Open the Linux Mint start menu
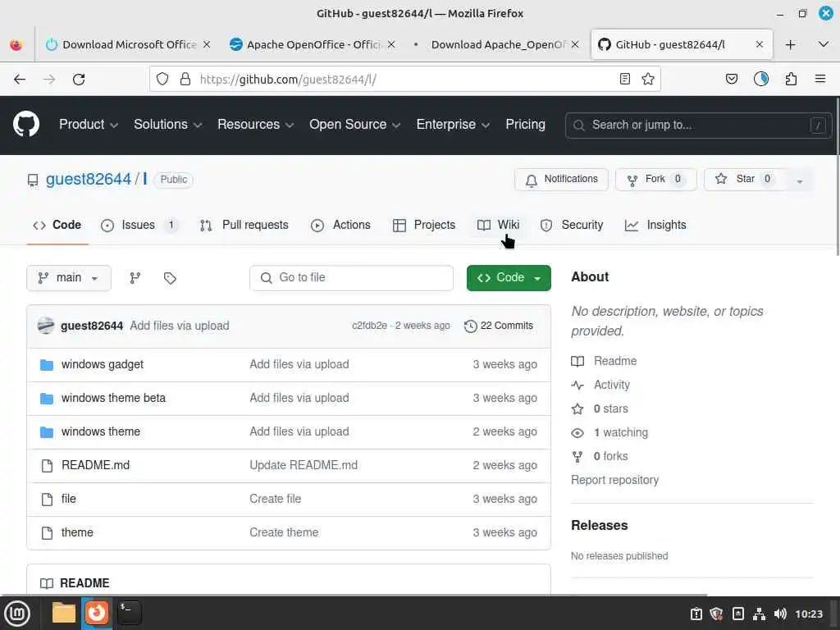 17,613
